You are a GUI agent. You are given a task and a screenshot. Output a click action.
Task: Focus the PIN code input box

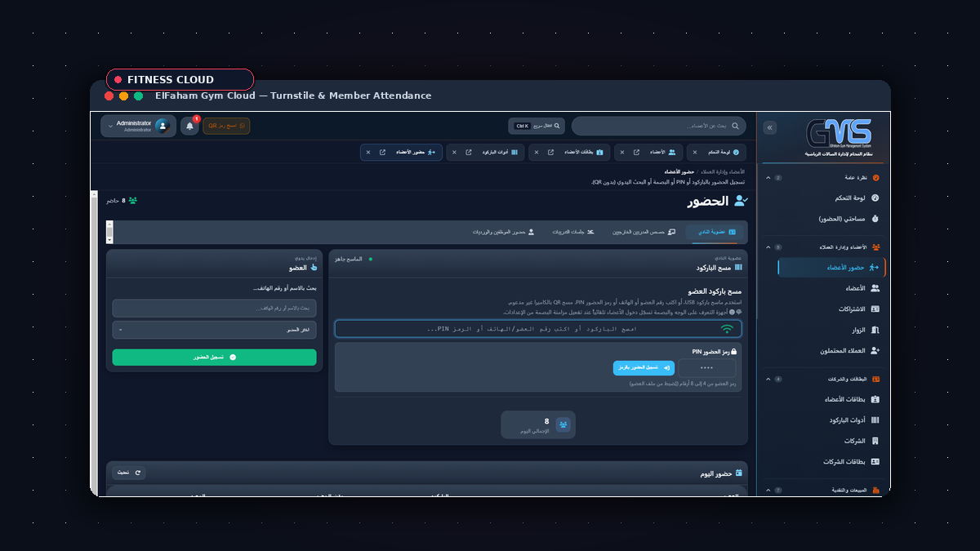click(706, 367)
